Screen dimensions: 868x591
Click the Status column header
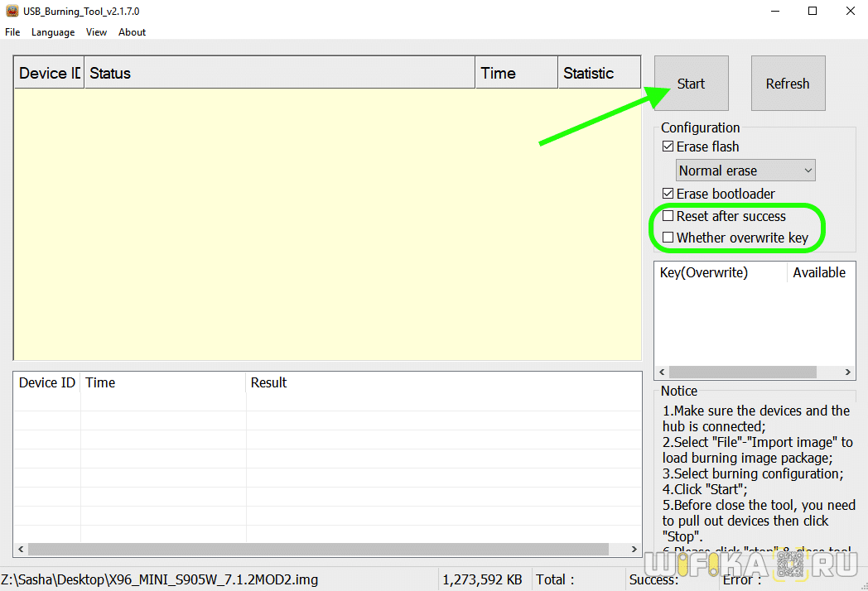point(279,73)
